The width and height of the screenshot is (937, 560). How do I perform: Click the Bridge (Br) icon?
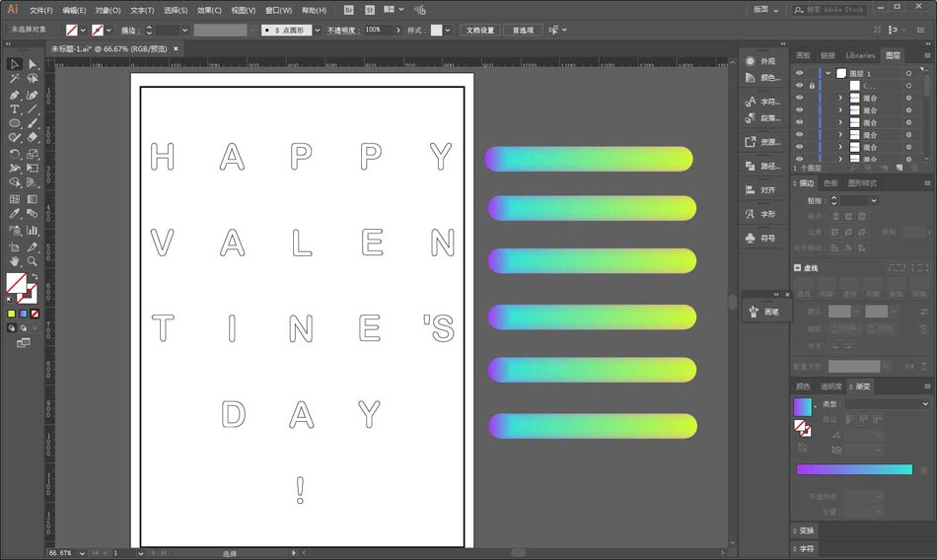pos(348,10)
